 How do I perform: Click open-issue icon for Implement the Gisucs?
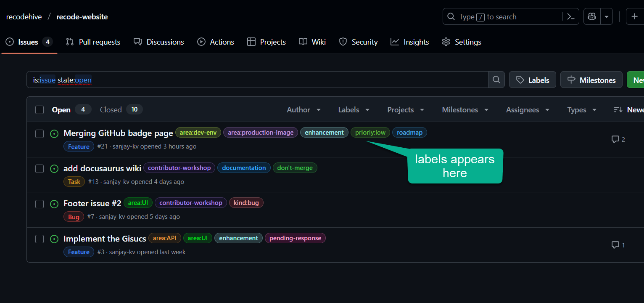pyautogui.click(x=54, y=239)
